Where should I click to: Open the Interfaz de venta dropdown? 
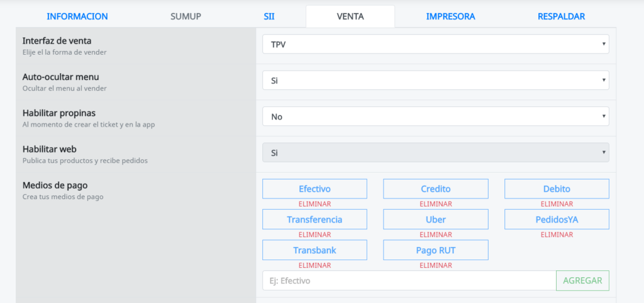[435, 44]
